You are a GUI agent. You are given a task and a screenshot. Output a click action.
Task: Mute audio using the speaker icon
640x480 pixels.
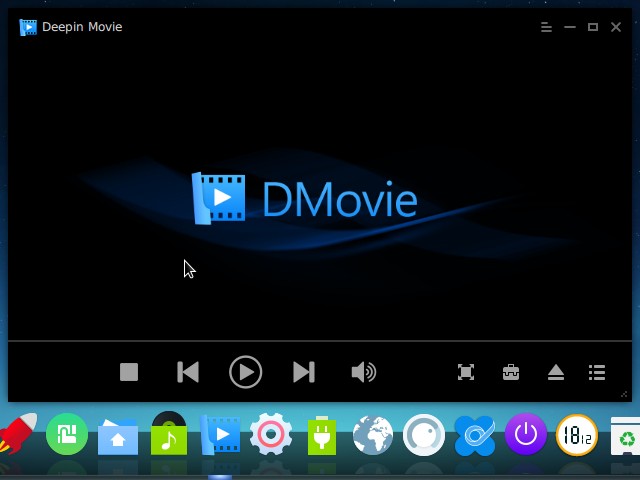click(x=364, y=372)
